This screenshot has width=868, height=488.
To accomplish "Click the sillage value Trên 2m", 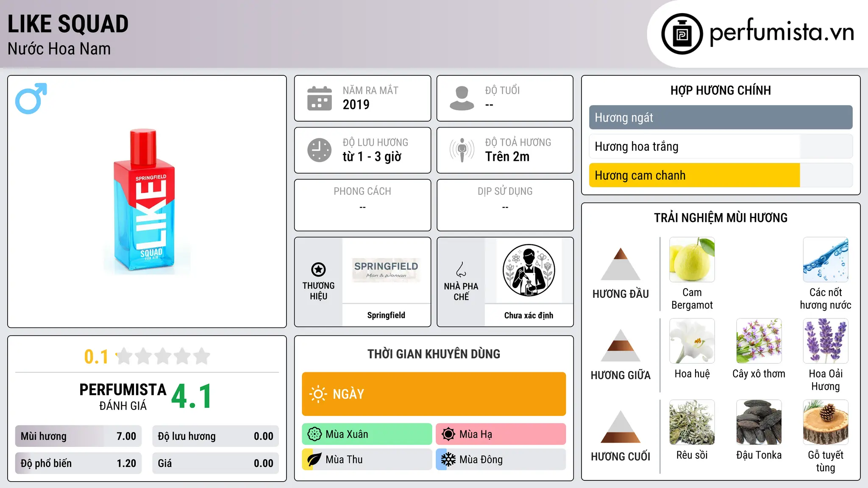I will tap(507, 157).
